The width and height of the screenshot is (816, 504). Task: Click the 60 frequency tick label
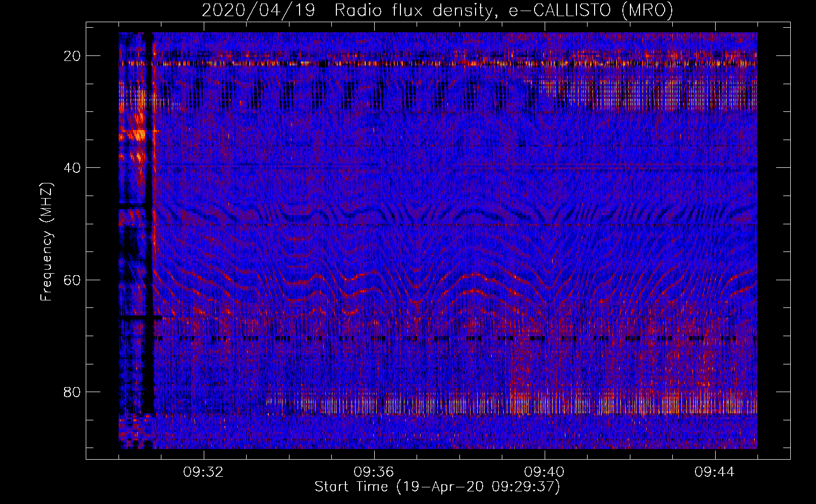(x=72, y=280)
